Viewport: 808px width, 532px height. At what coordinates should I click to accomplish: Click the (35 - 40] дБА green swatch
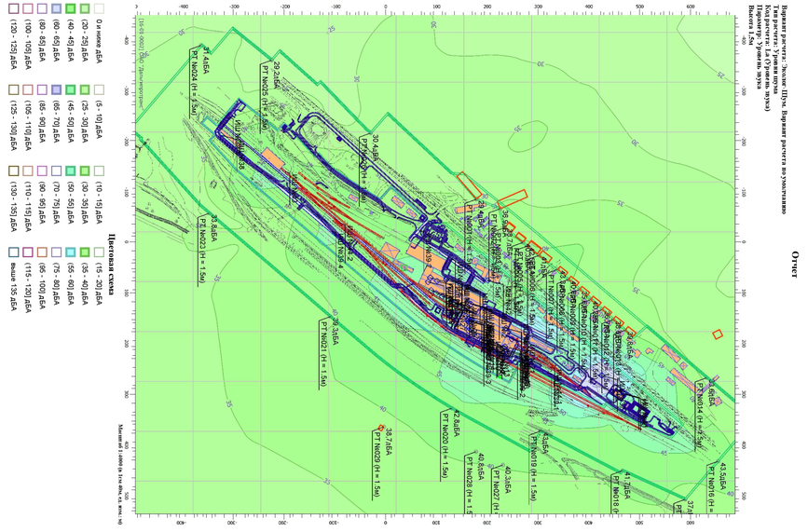point(85,252)
